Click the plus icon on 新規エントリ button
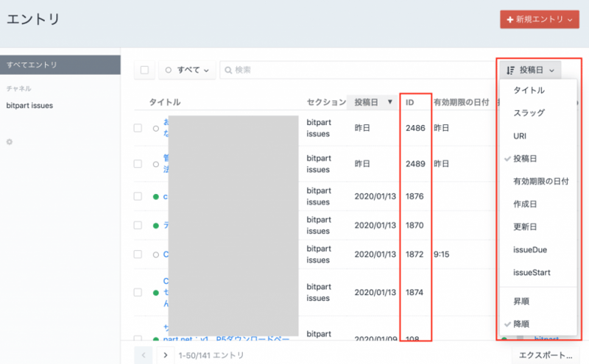589x364 pixels. (x=509, y=19)
